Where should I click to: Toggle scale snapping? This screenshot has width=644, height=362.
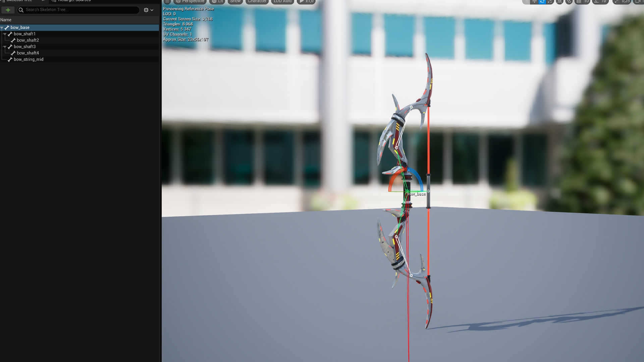616,2
